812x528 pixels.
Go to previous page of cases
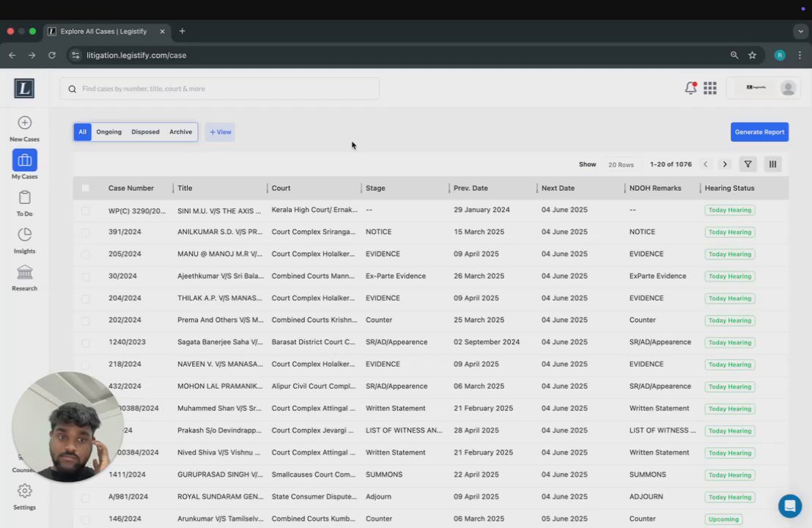pos(705,164)
